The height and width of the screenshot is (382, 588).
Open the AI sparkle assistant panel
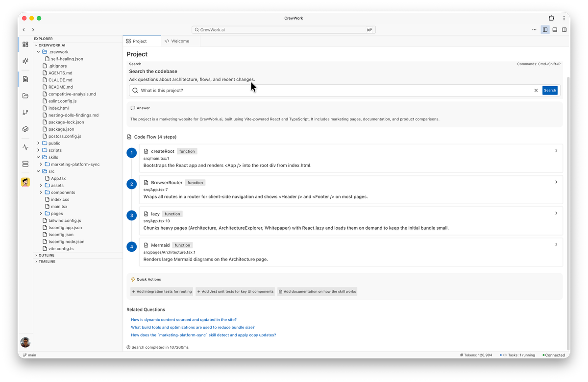[25, 61]
